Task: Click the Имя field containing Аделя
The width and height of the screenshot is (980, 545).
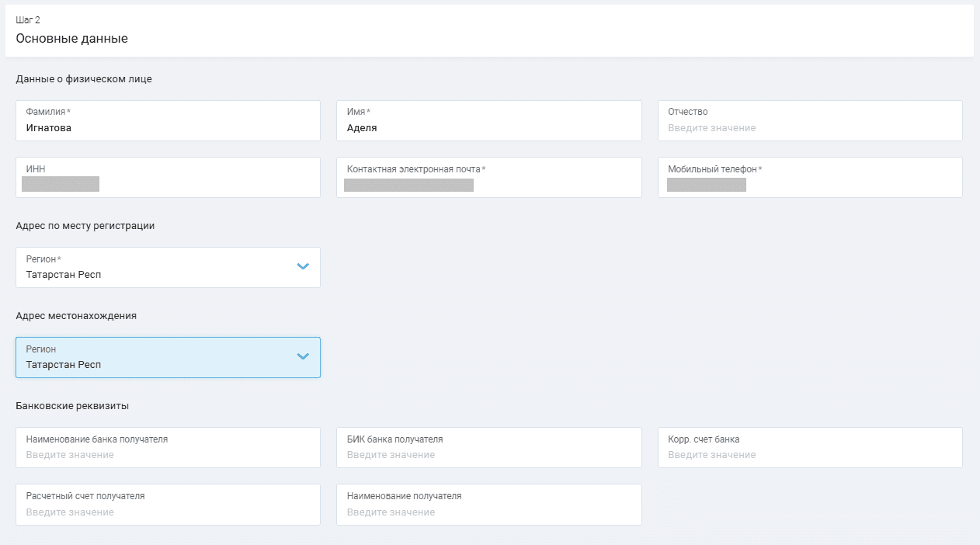Action: coord(489,120)
